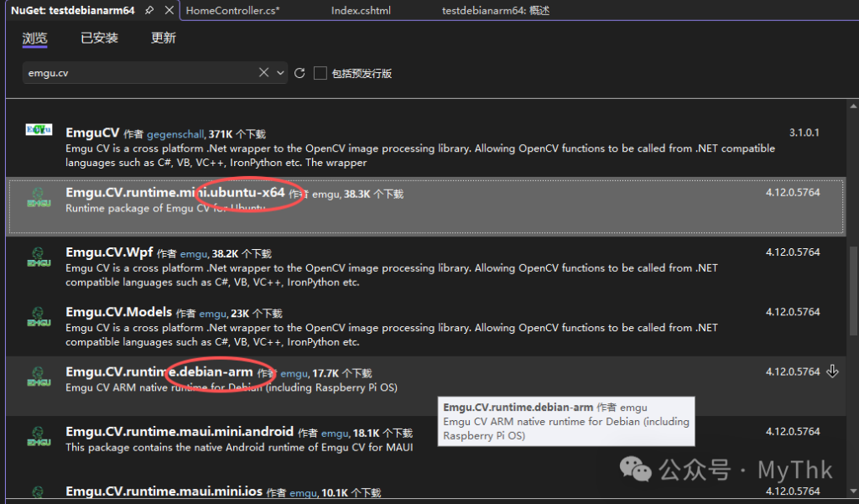Select Emgu.CV.runtime.maui.mini.ios package
Image resolution: width=859 pixels, height=504 pixels.
(x=425, y=489)
